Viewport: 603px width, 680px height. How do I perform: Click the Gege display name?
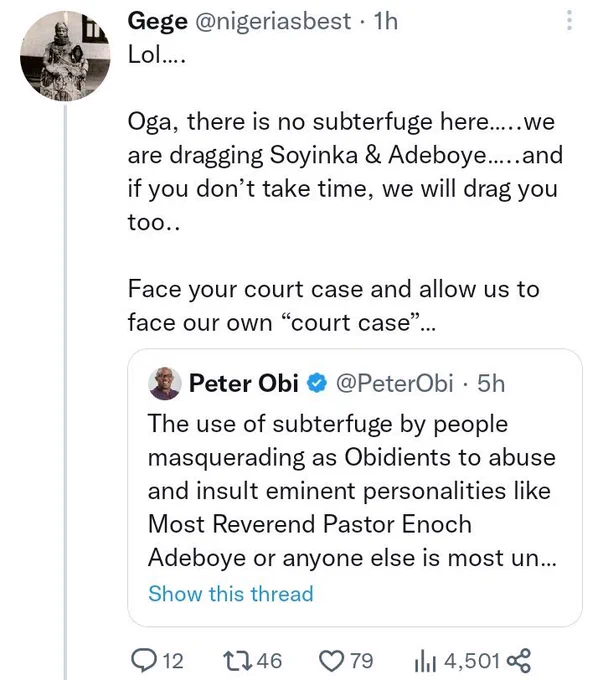157,22
